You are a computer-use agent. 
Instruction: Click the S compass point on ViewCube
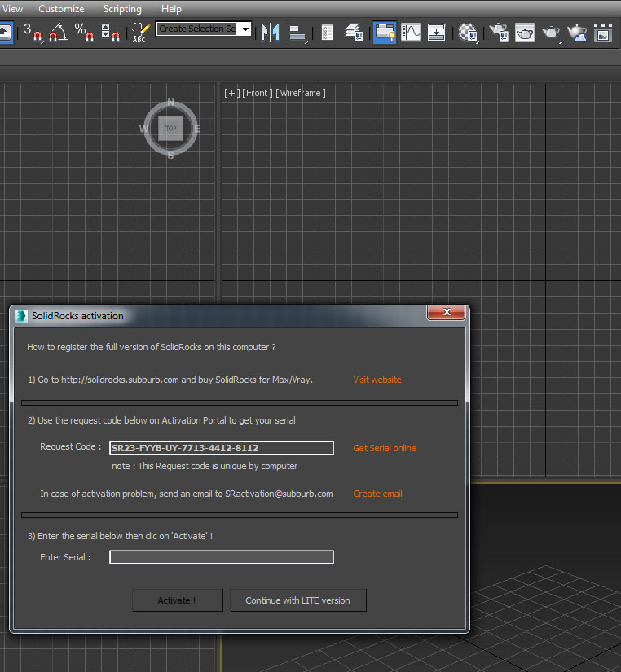tap(170, 156)
